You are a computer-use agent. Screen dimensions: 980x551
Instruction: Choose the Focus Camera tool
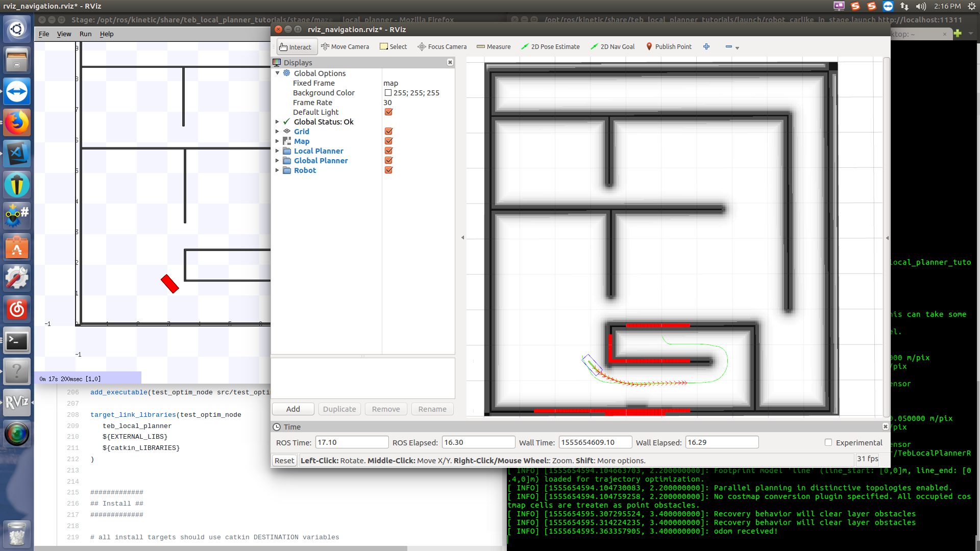point(442,47)
